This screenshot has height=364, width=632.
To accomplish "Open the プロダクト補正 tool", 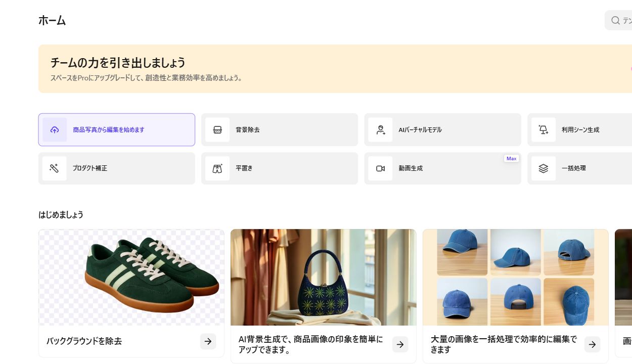I will pyautogui.click(x=117, y=168).
